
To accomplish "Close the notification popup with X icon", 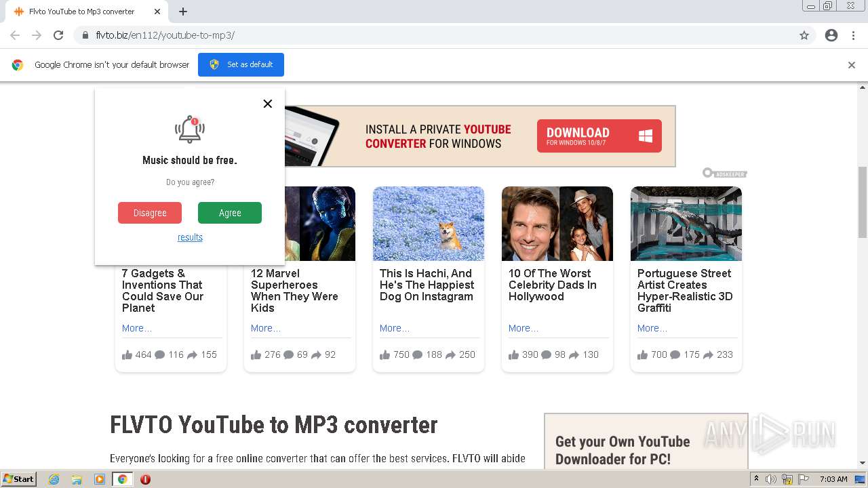I will tap(268, 104).
